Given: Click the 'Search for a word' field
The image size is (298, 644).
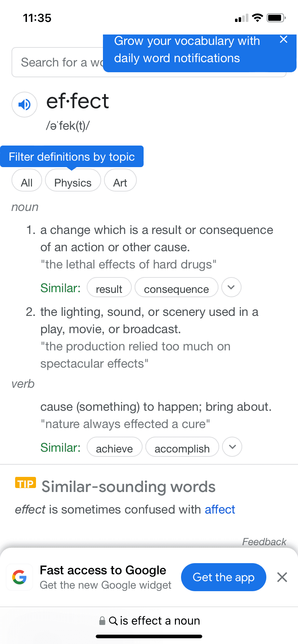Looking at the screenshot, I should click(x=58, y=63).
